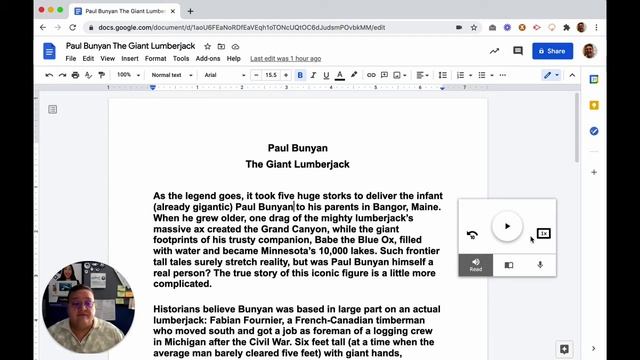Image resolution: width=640 pixels, height=360 pixels.
Task: Change the 1x playback speed
Action: click(x=544, y=233)
